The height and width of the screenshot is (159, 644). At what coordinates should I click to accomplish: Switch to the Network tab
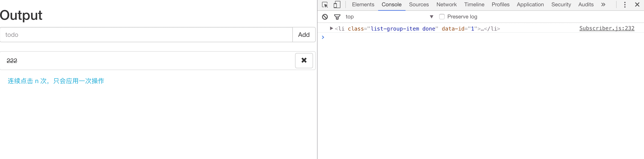[x=446, y=5]
